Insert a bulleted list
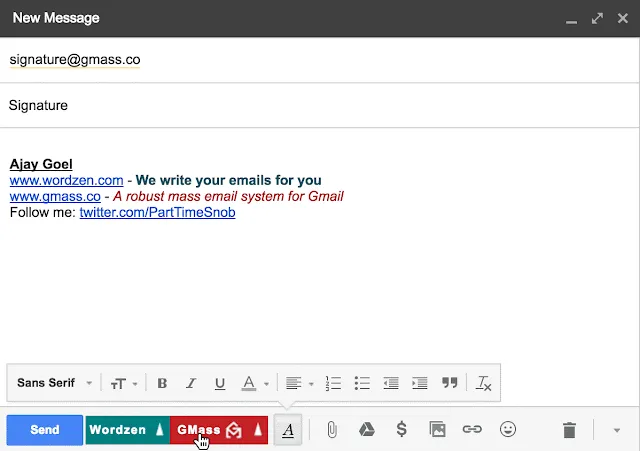 click(x=362, y=383)
